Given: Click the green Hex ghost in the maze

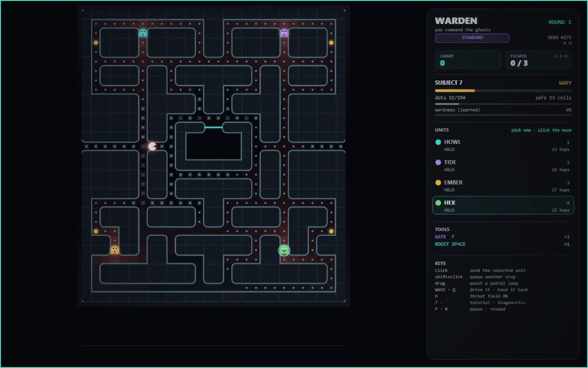Looking at the screenshot, I should (x=284, y=250).
